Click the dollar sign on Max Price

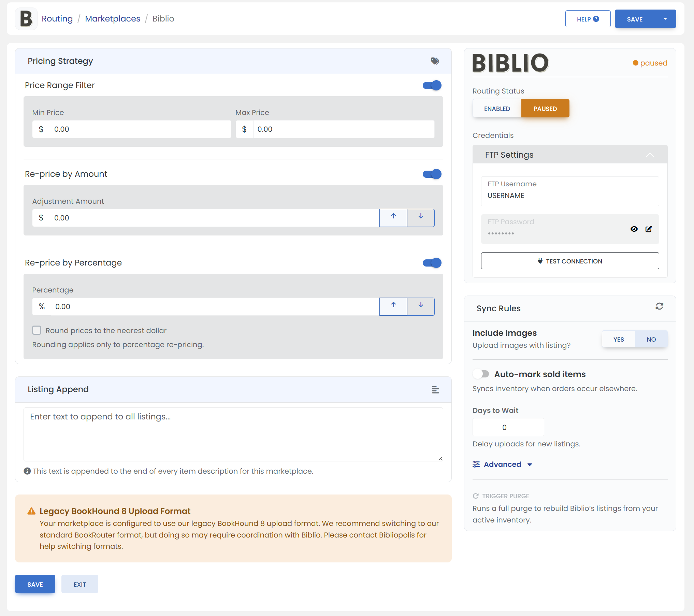pos(244,129)
